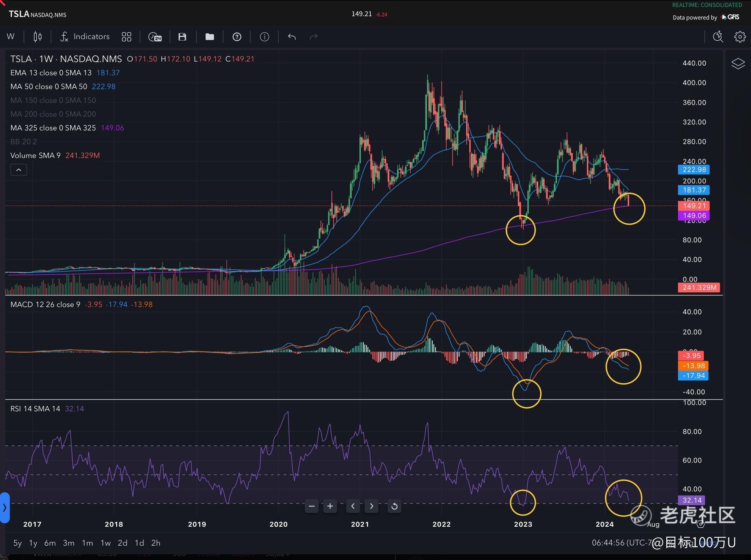
Task: Click the 32.14 RSI value label
Action: click(692, 500)
